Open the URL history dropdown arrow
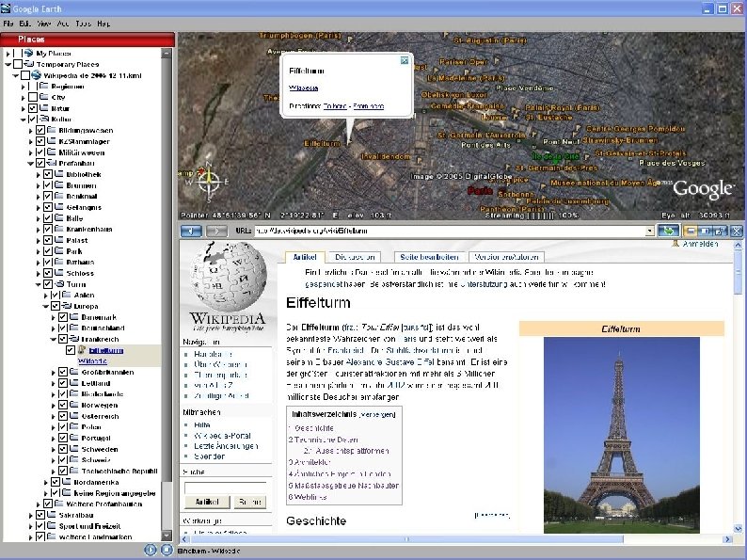This screenshot has width=747, height=560. [649, 232]
